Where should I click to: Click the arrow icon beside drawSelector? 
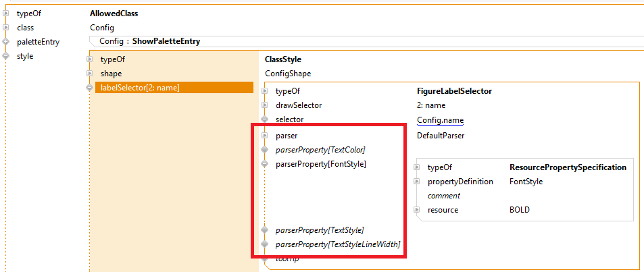(265, 105)
